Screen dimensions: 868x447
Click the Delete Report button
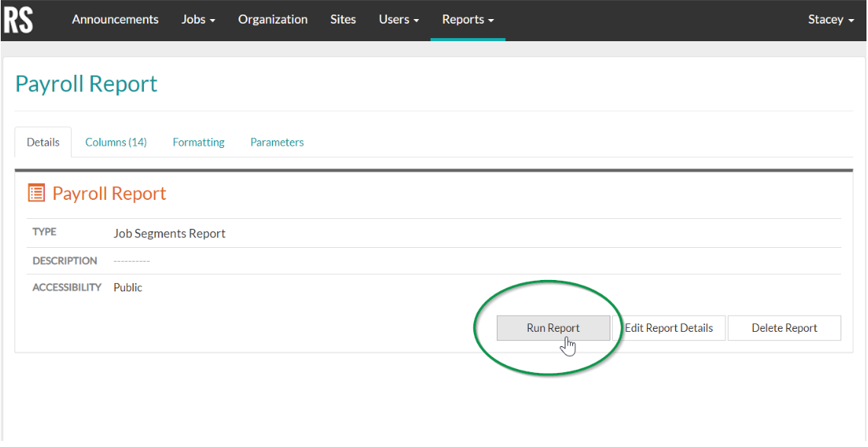(x=784, y=327)
